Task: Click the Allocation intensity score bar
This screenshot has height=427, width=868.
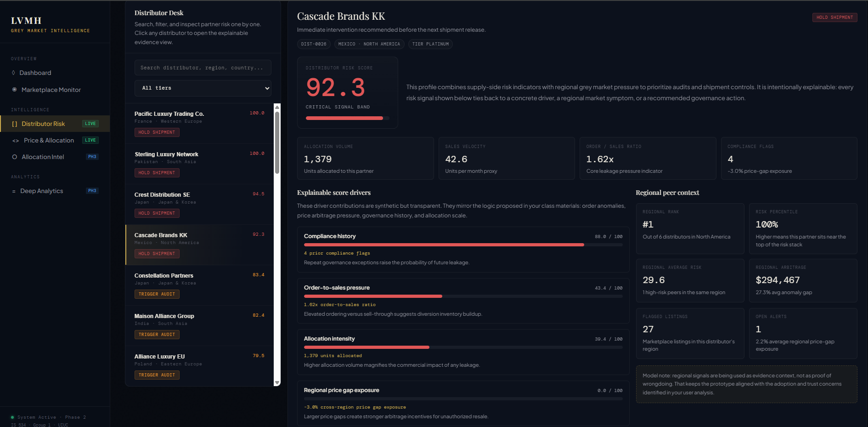Action: click(x=463, y=347)
